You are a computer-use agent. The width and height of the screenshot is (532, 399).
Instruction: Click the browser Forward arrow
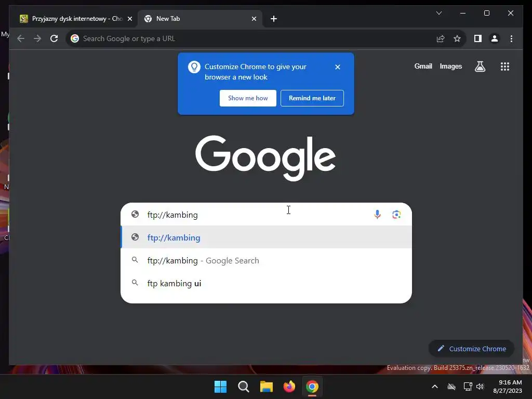tap(37, 38)
